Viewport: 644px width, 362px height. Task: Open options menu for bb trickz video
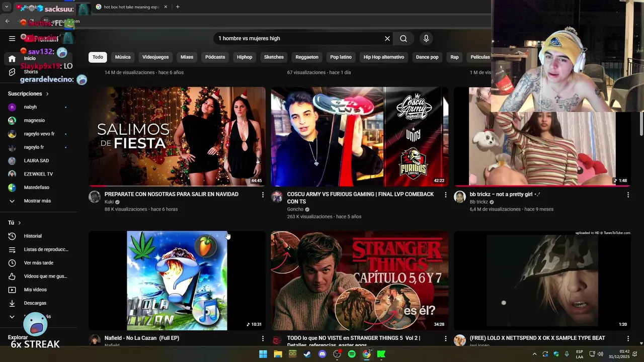628,195
